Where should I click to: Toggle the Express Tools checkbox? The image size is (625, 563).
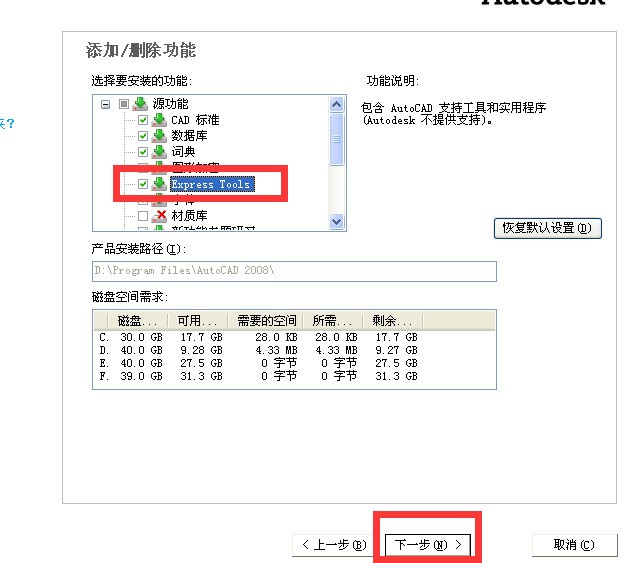[x=143, y=184]
